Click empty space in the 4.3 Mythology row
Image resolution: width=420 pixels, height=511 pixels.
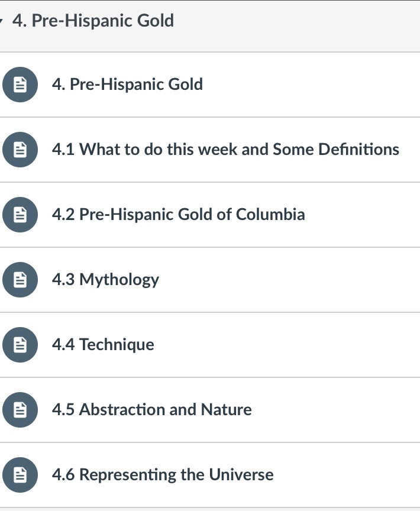[296, 280]
